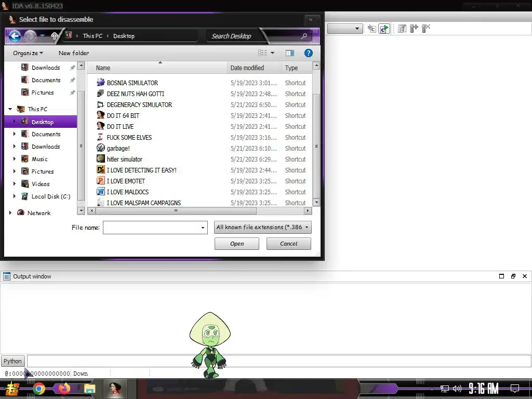The image size is (532, 399).
Task: Click the 9:16 AM taskbar clock
Action: click(484, 389)
